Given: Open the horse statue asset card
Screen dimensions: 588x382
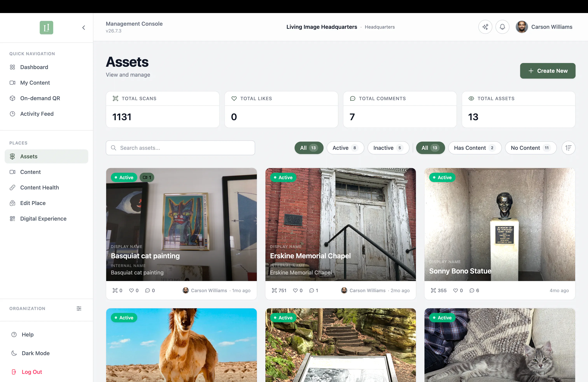Looking at the screenshot, I should point(181,345).
